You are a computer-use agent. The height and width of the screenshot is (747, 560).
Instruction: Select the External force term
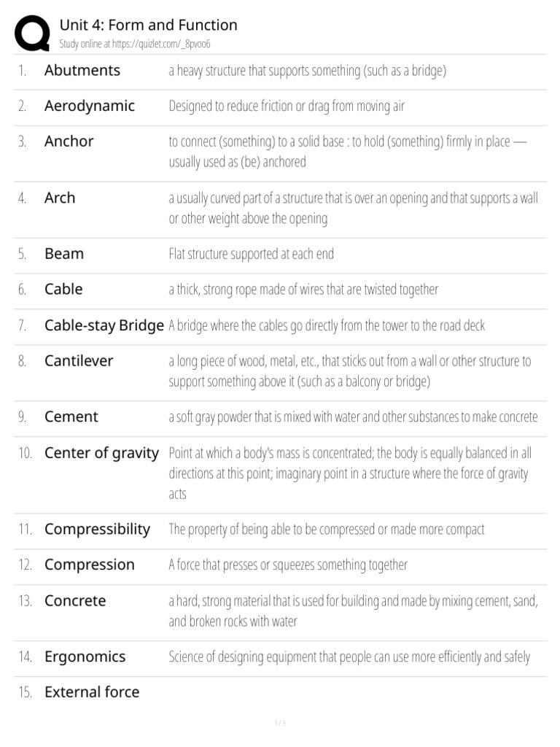tap(92, 692)
